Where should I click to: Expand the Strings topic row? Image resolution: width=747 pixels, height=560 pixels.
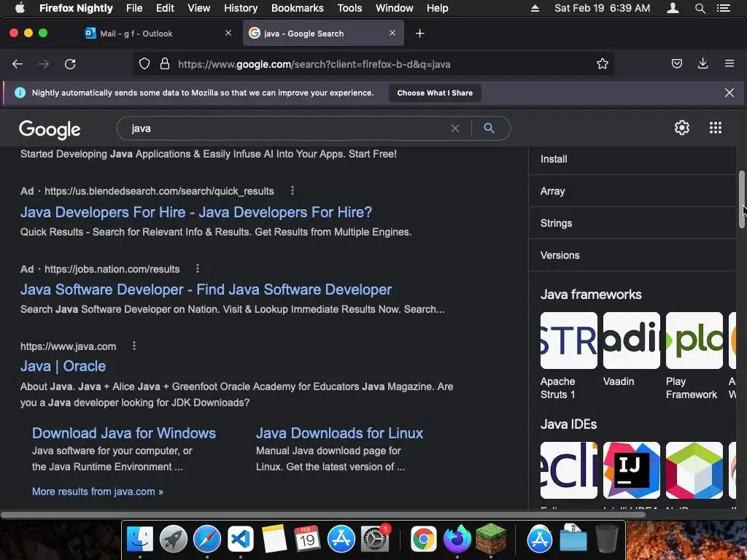[x=632, y=223]
